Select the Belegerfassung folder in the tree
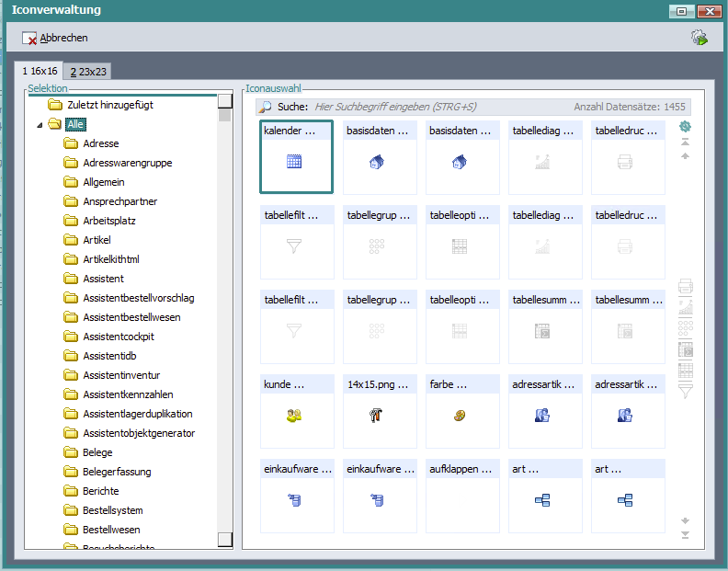 (x=116, y=472)
